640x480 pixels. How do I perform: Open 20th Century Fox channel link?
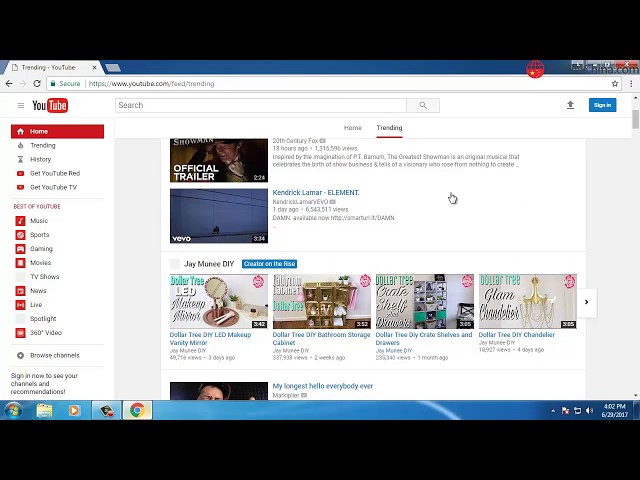[x=295, y=141]
